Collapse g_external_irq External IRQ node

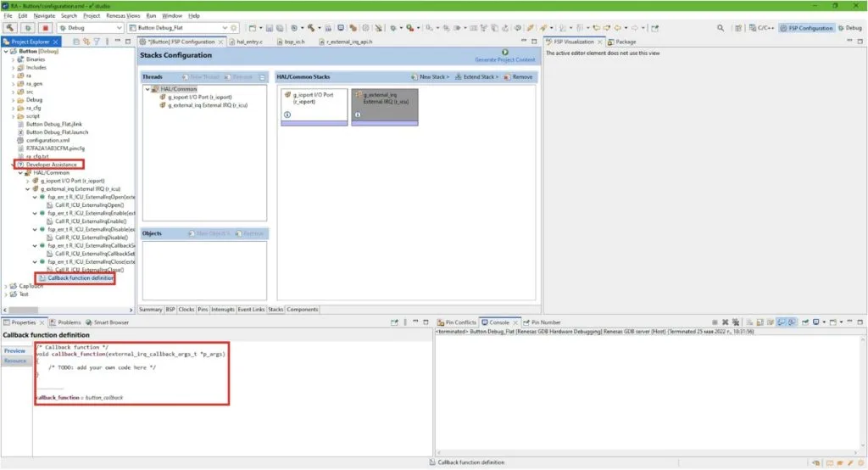28,189
